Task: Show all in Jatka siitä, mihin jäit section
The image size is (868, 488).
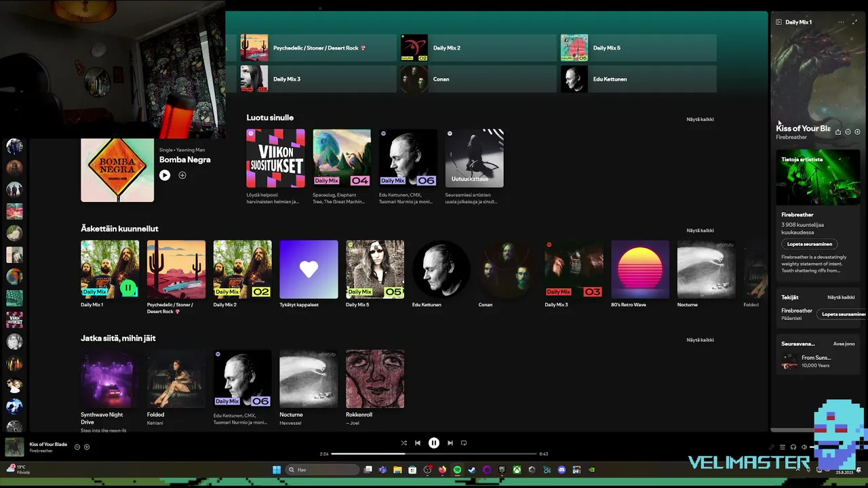Action: pyautogui.click(x=700, y=340)
